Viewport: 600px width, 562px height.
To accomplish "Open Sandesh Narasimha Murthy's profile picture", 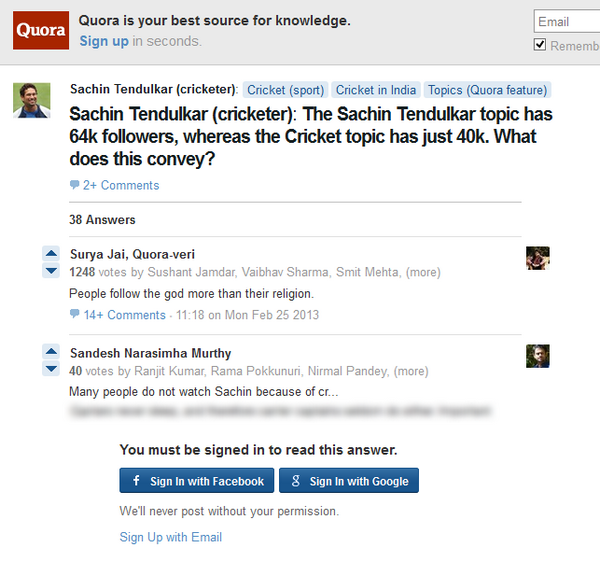I will [x=538, y=356].
